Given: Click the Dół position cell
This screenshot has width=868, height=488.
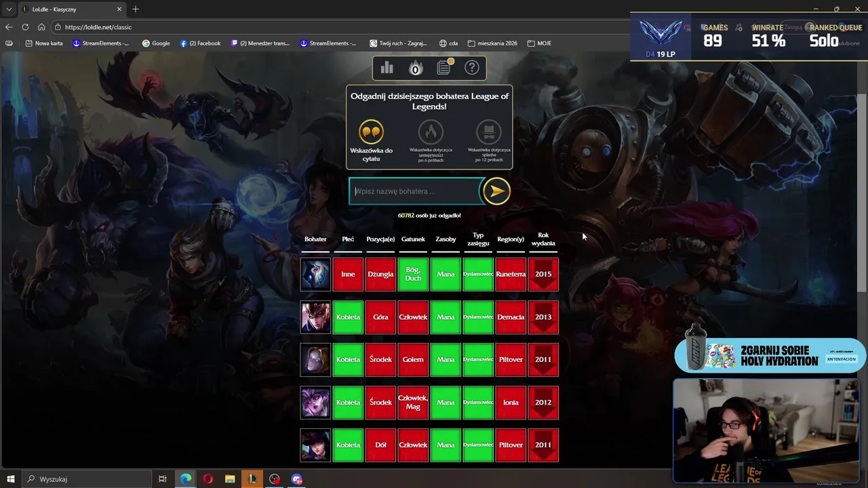Looking at the screenshot, I should click(380, 445).
